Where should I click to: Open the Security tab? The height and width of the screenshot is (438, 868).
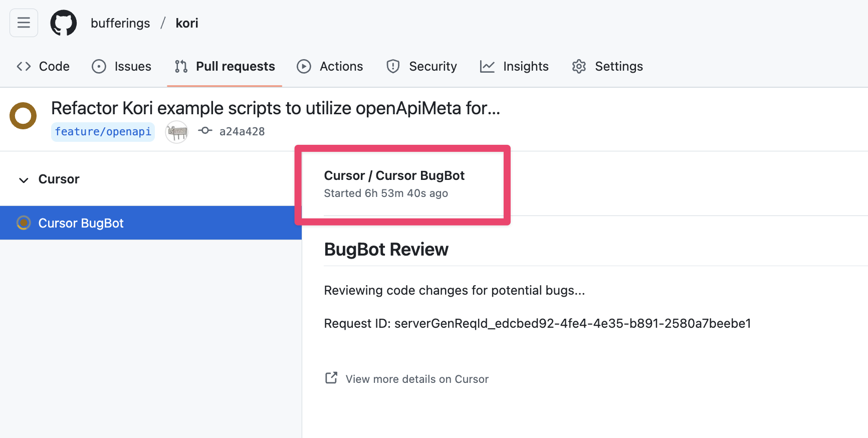pos(422,66)
